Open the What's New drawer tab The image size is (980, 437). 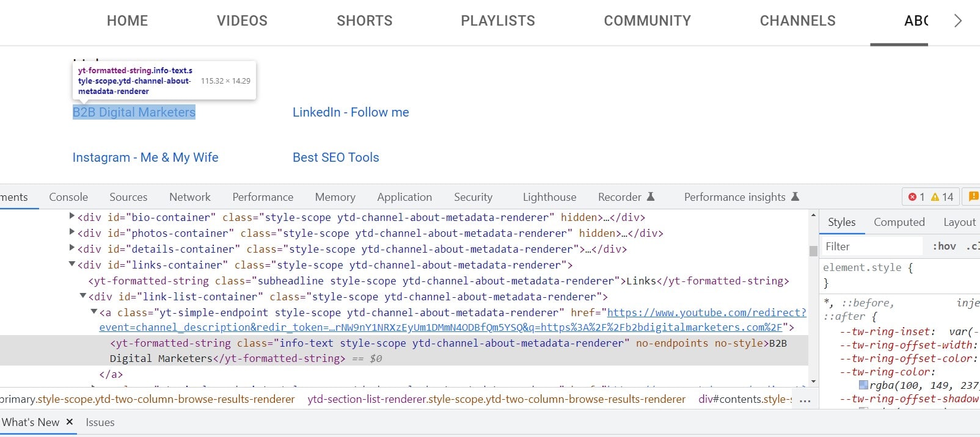point(31,422)
